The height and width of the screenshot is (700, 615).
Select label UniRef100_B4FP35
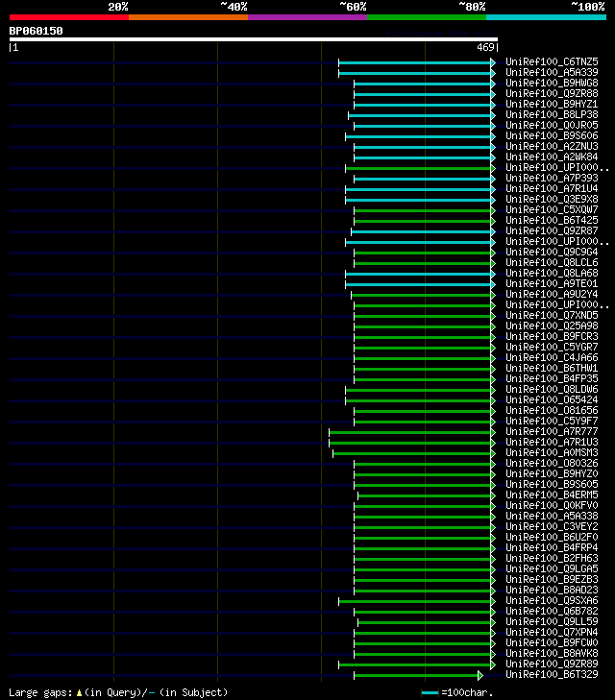coord(552,378)
